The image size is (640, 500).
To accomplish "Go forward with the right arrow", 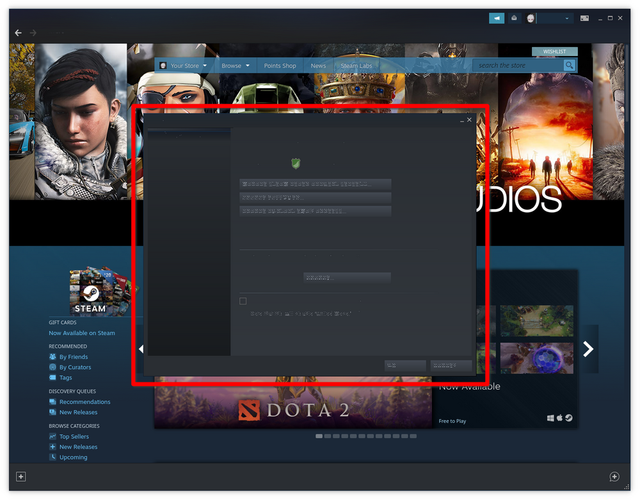I will [33, 33].
